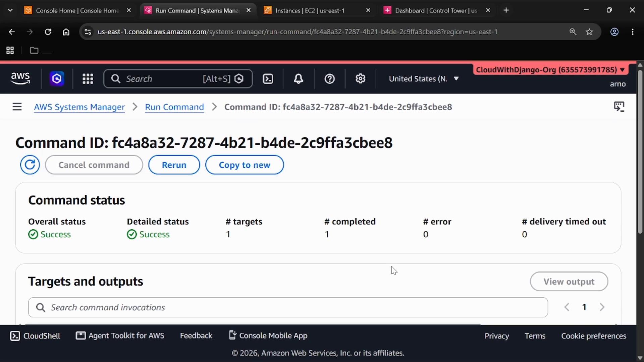Open Cookie preferences in the footer
The height and width of the screenshot is (362, 644).
coord(594,336)
